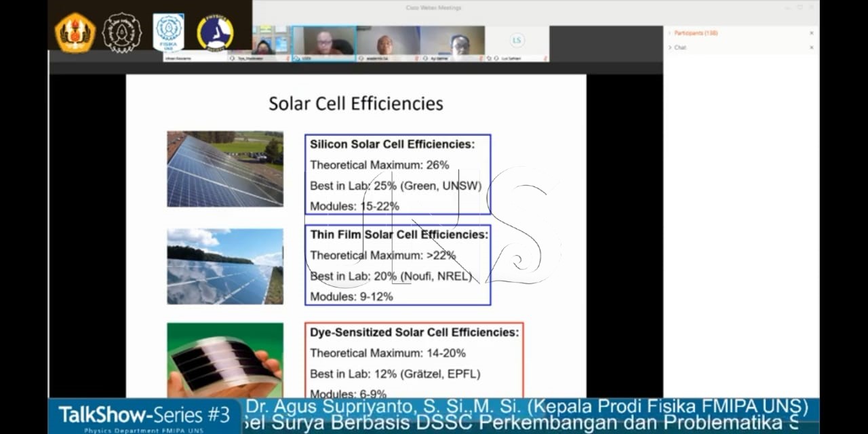
Task: Select the LS initials avatar participant tile
Action: [517, 44]
